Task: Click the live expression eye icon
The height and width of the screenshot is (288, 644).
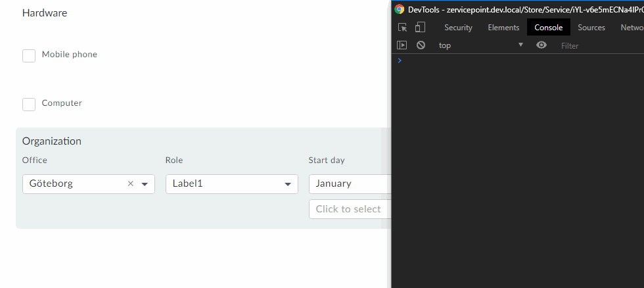Action: coord(541,45)
